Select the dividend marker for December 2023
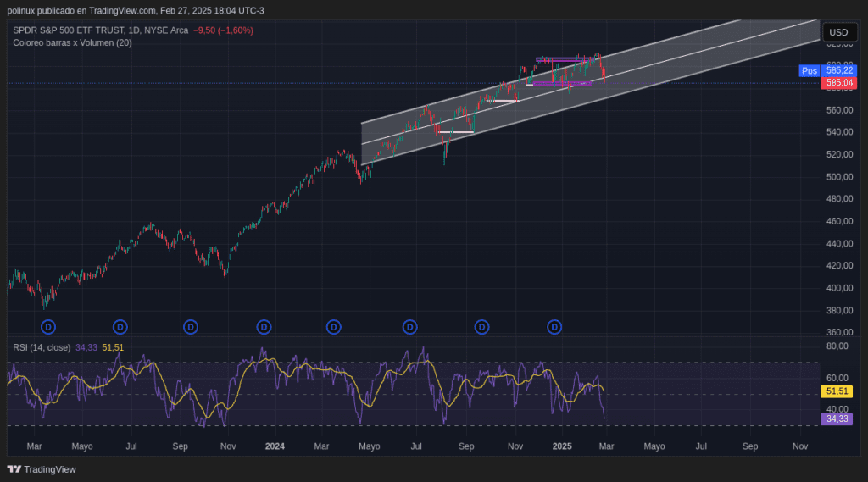This screenshot has height=482, width=868. coord(264,327)
